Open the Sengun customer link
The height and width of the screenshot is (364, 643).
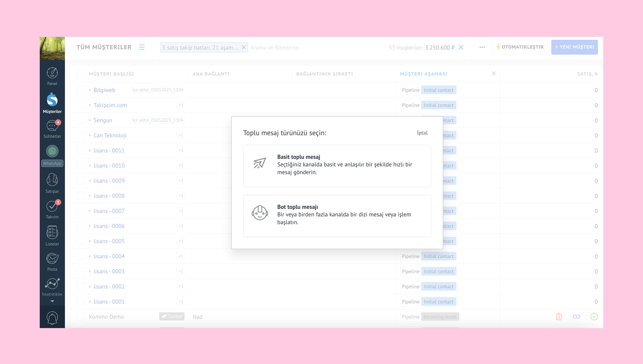pyautogui.click(x=103, y=120)
